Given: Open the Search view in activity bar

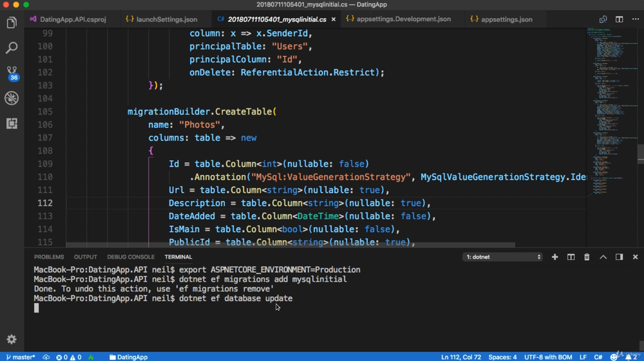Looking at the screenshot, I should click(x=12, y=48).
